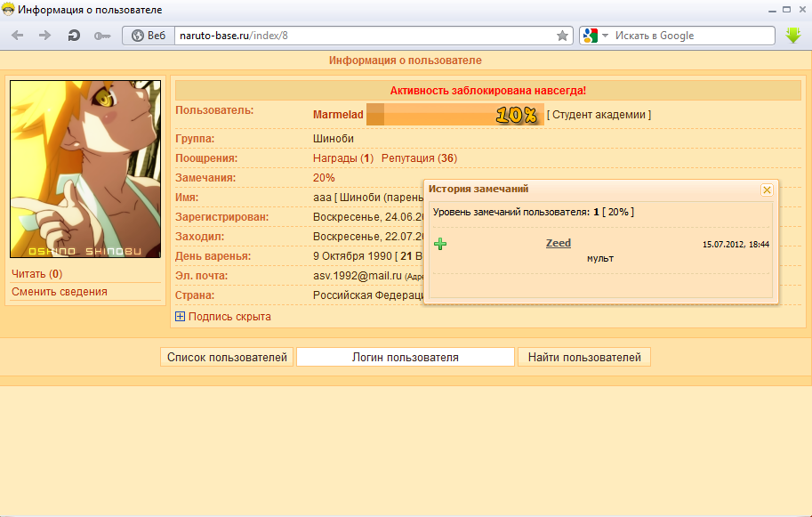Viewport: 812px width, 517px height.
Task: Click the История замечаний popup title
Action: (x=478, y=189)
